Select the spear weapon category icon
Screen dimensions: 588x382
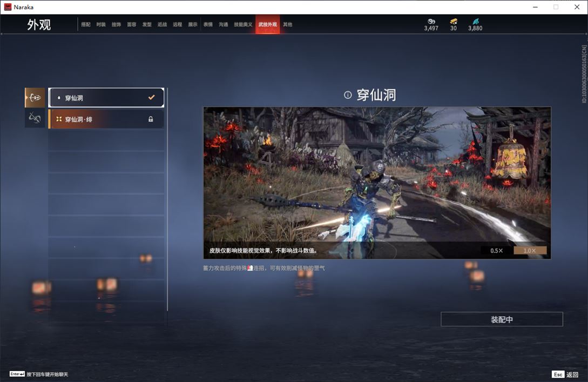point(35,98)
